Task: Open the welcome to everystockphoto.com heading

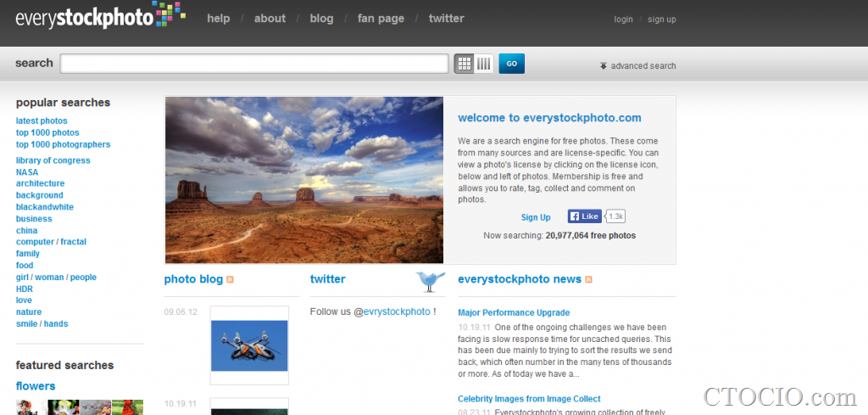Action: click(x=549, y=118)
